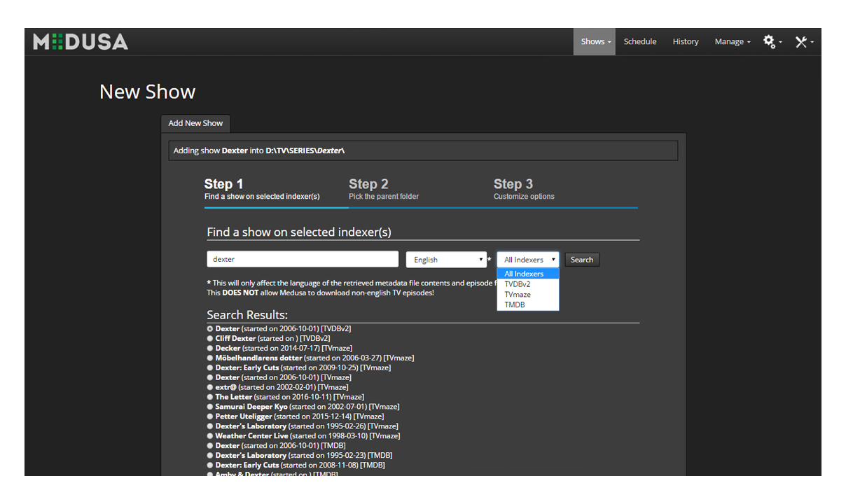Choose Dexter's Laboratory TVmaze radio option
The image size is (846, 504).
point(210,426)
